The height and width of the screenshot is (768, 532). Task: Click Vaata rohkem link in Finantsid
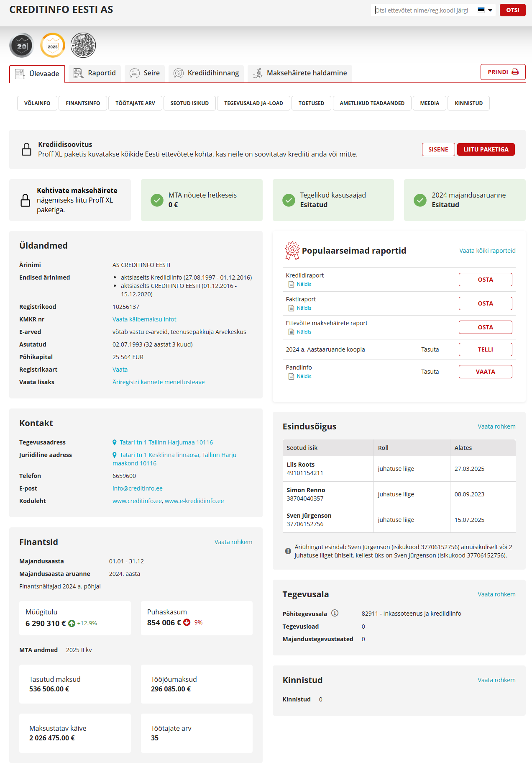click(x=233, y=542)
